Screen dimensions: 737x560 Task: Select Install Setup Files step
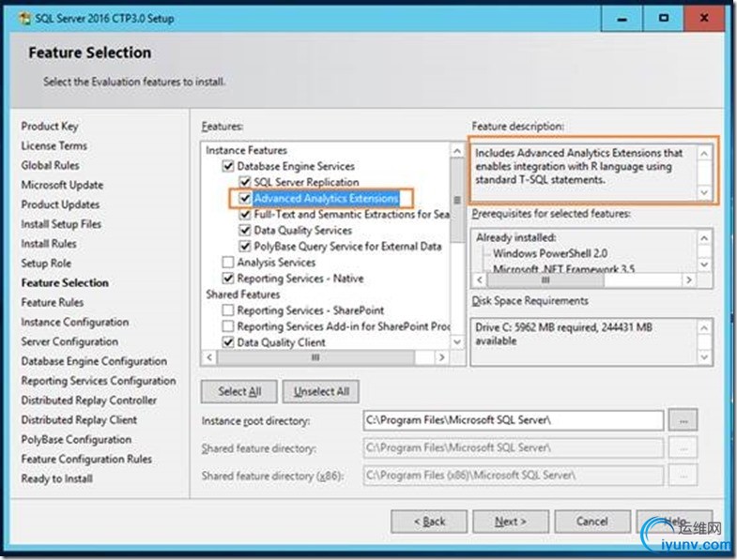point(61,224)
